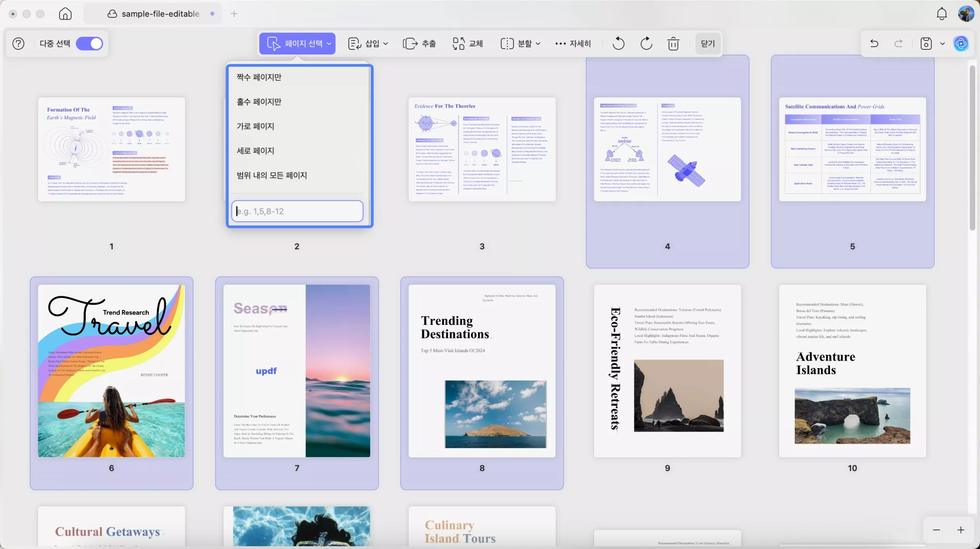Click the 삽입 insert icon
The width and height of the screenshot is (980, 549).
click(354, 44)
